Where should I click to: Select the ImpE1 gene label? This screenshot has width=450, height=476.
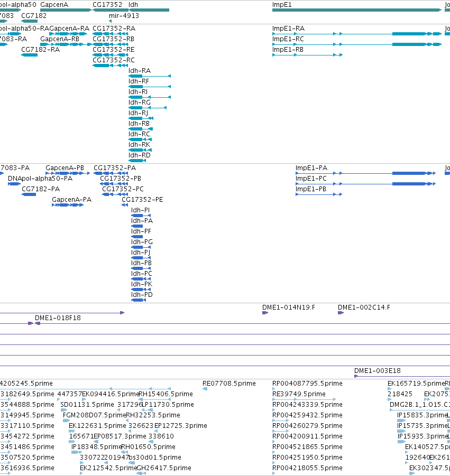[282, 5]
